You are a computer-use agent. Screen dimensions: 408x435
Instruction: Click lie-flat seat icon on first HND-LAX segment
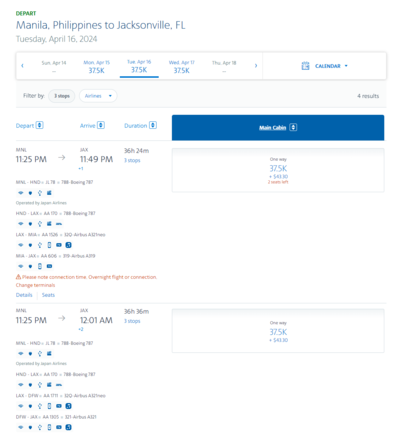click(59, 224)
